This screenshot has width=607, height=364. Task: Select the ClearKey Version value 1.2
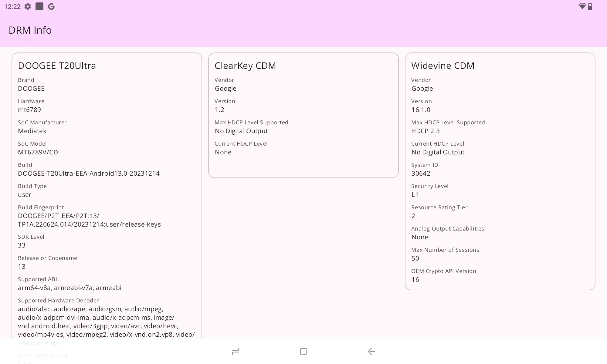[219, 110]
